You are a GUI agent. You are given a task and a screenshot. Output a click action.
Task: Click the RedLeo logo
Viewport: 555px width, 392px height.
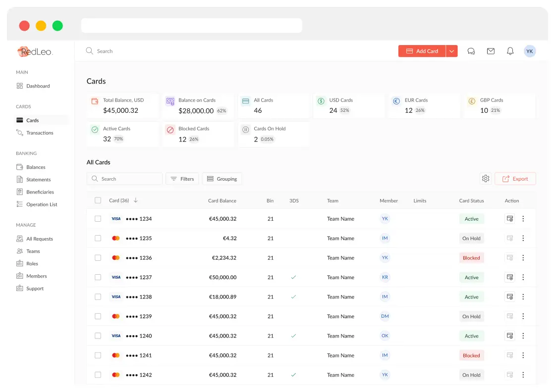pyautogui.click(x=35, y=51)
